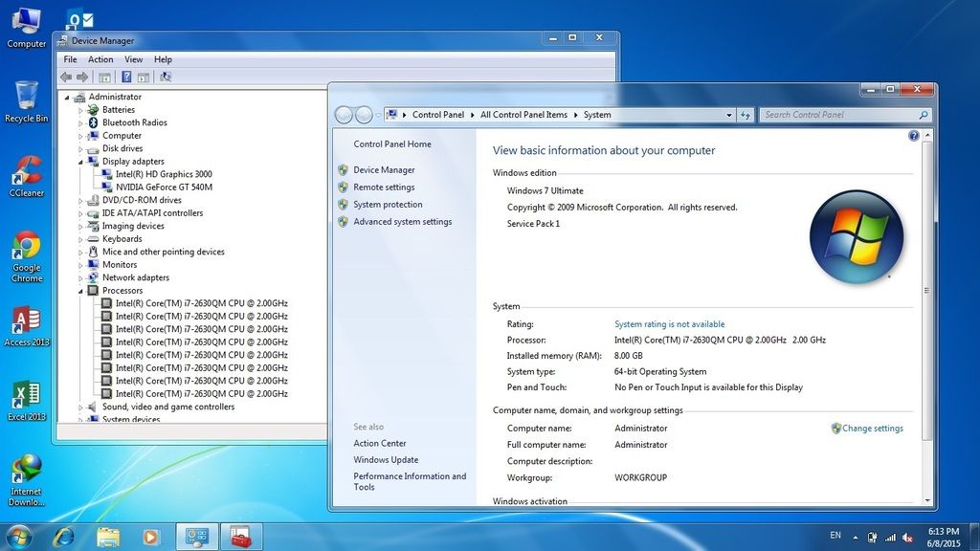Click Control Panel in the address breadcrumb
Viewport: 980px width, 551px height.
coord(438,115)
